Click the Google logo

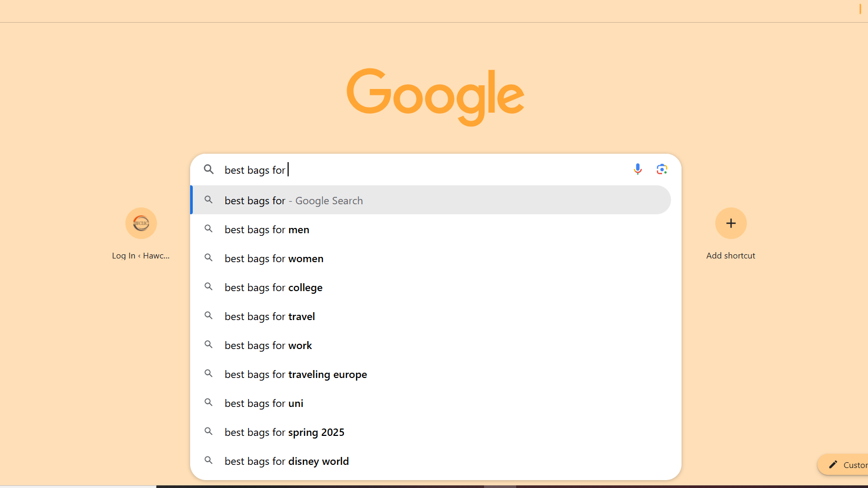tap(436, 97)
